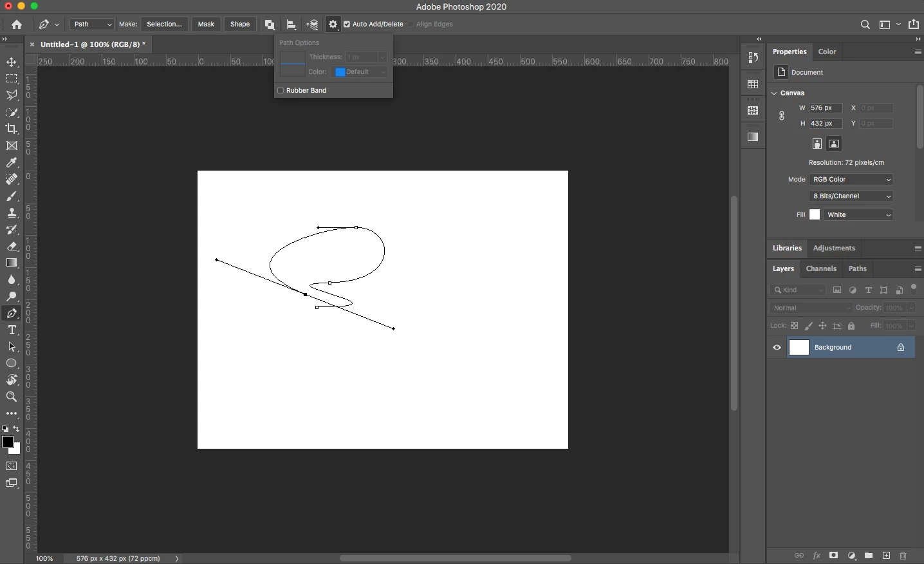Select the Path Selection tool

point(12,347)
